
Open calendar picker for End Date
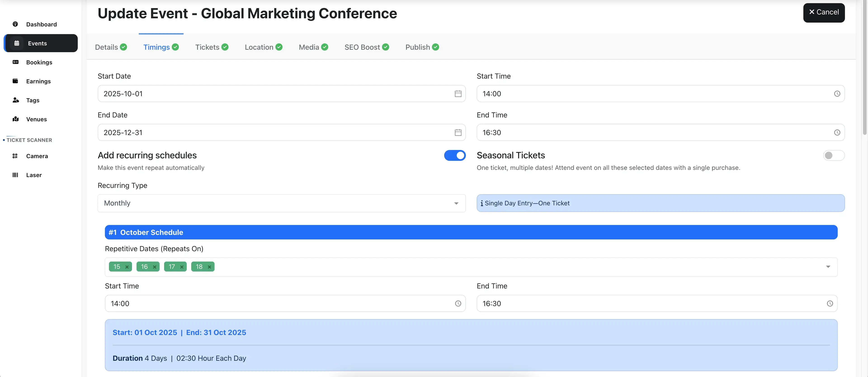(458, 133)
